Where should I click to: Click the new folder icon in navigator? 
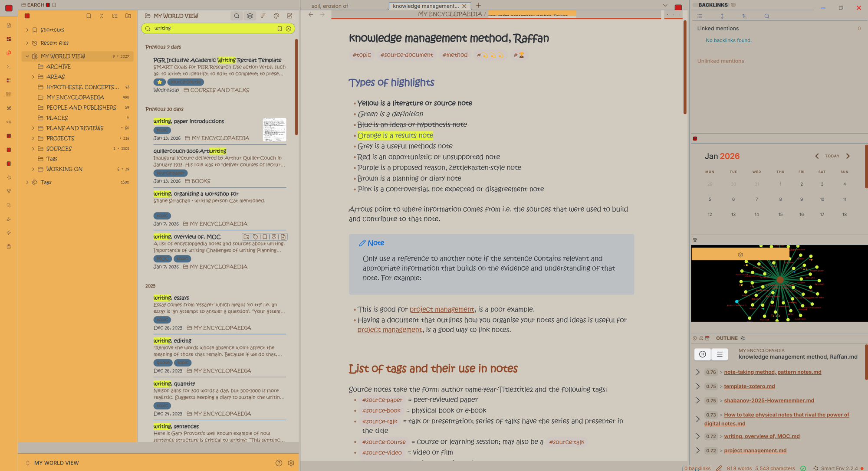128,16
